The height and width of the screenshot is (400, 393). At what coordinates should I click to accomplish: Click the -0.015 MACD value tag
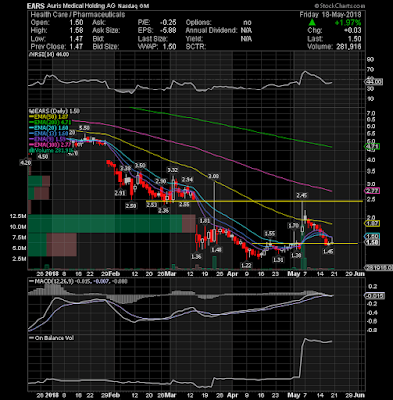pos(375,296)
